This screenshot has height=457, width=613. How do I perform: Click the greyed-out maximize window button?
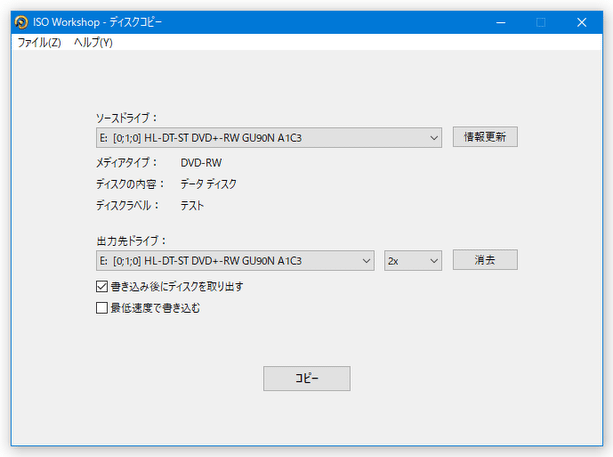(x=541, y=21)
